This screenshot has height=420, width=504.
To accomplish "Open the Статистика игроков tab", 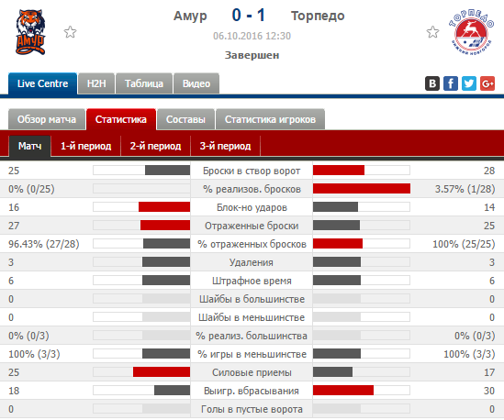I will click(x=270, y=119).
